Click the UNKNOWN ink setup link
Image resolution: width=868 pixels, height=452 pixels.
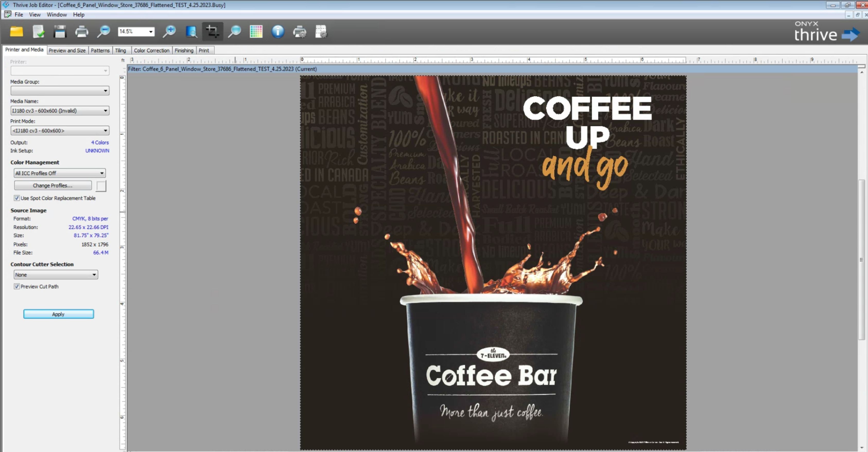click(x=97, y=151)
